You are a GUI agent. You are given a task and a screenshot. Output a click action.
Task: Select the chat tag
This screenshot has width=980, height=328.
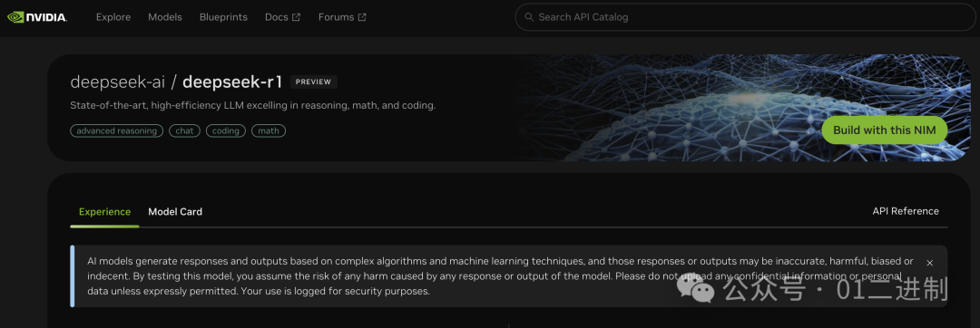pos(184,131)
